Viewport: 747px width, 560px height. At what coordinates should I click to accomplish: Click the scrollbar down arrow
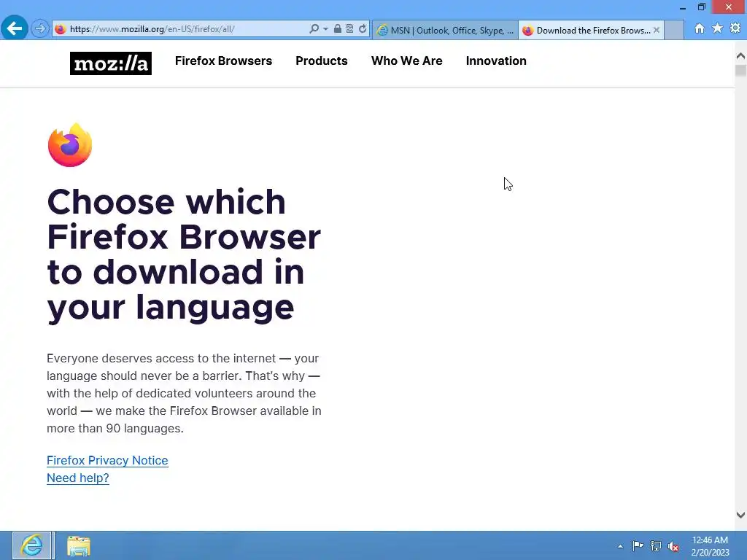[x=740, y=515]
